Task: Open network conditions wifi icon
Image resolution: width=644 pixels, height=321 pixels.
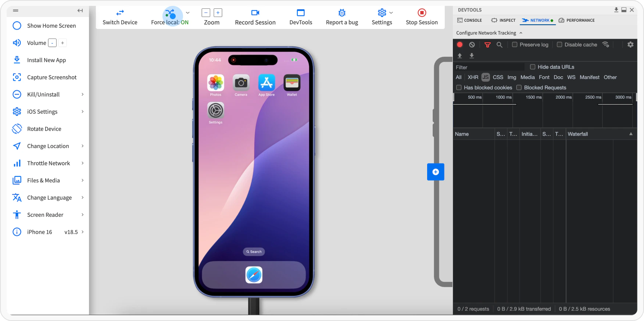Action: (606, 45)
